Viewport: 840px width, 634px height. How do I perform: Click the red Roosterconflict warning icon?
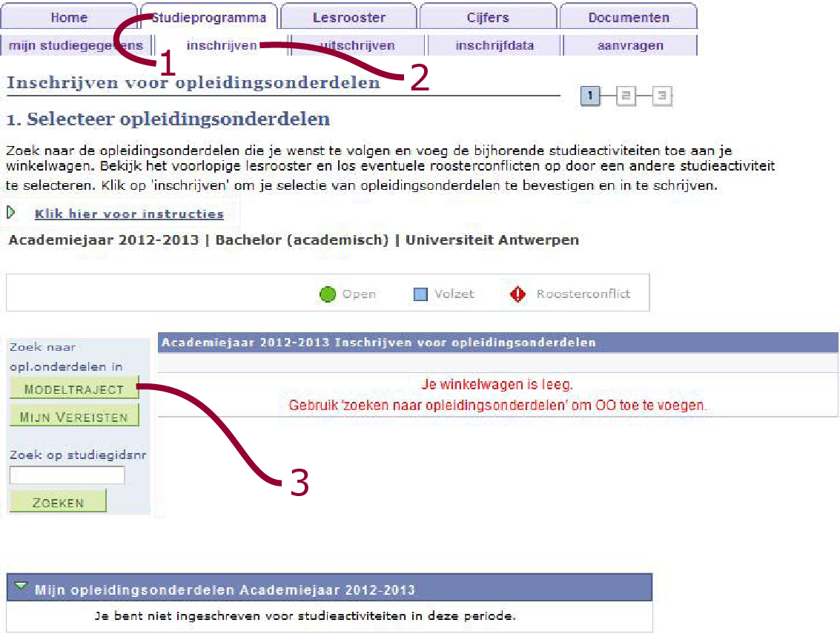517,294
